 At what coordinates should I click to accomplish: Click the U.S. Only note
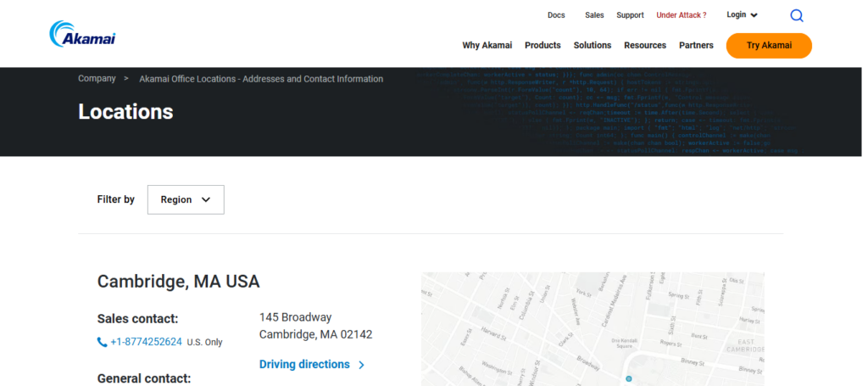click(x=205, y=342)
